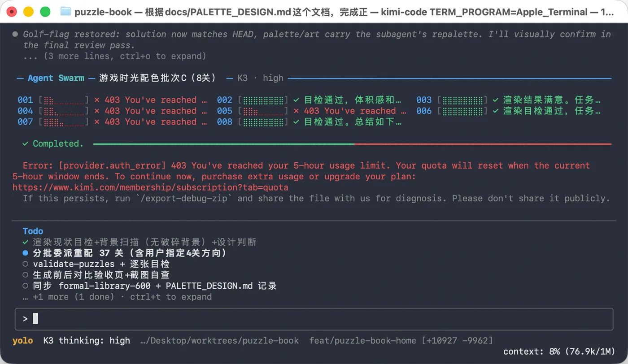This screenshot has height=364, width=628.
Task: Click the 目检通过。总结如下 result of agent 008
Action: (x=353, y=121)
